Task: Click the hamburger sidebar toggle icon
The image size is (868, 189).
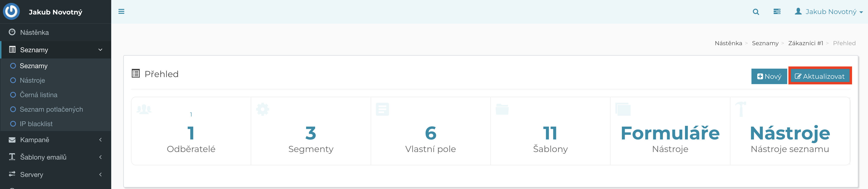Action: pyautogui.click(x=121, y=12)
